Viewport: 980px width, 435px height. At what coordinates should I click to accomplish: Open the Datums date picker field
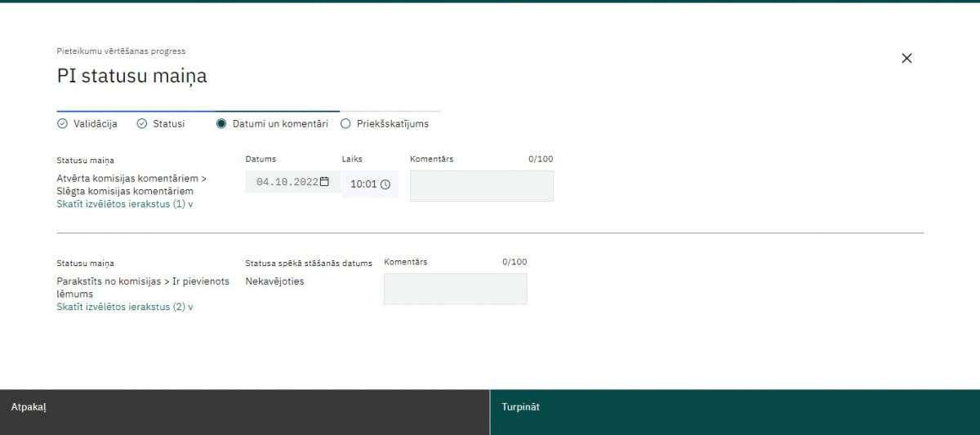point(287,182)
